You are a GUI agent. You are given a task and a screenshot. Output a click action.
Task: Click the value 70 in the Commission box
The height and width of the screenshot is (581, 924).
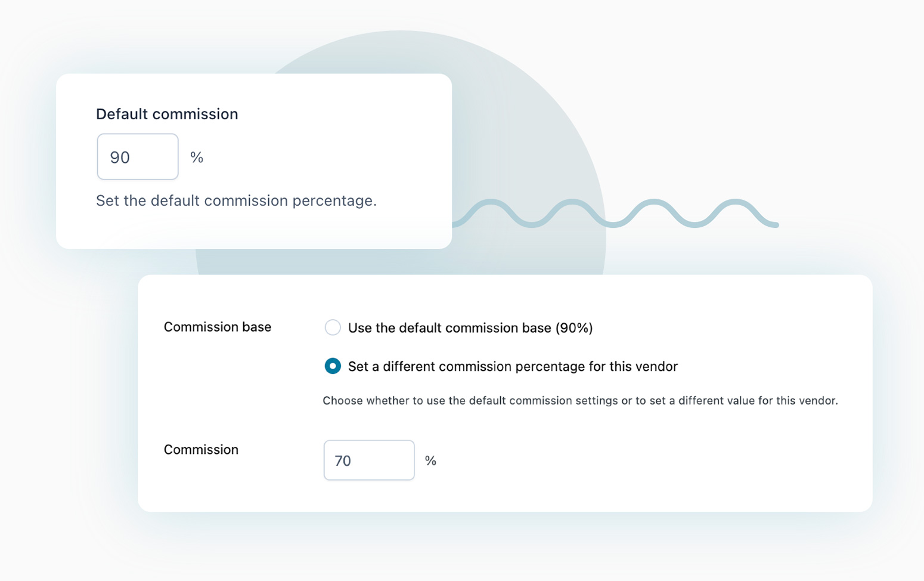(343, 461)
